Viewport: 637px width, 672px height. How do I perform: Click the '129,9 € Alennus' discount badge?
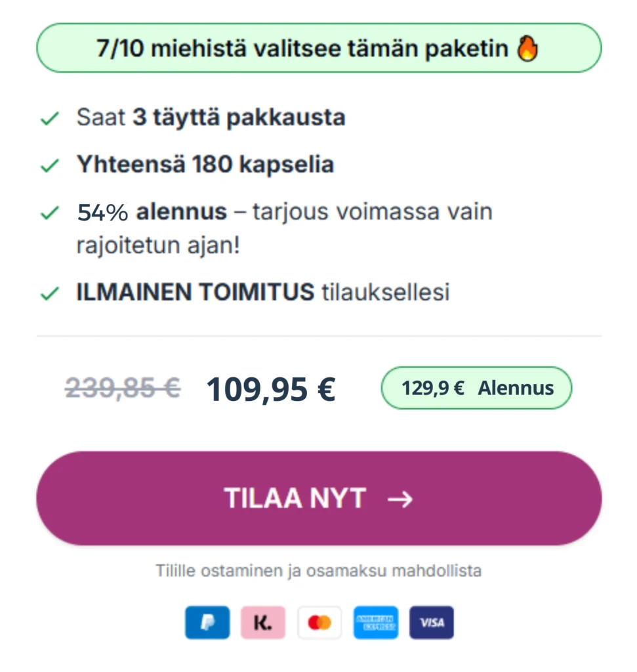476,388
